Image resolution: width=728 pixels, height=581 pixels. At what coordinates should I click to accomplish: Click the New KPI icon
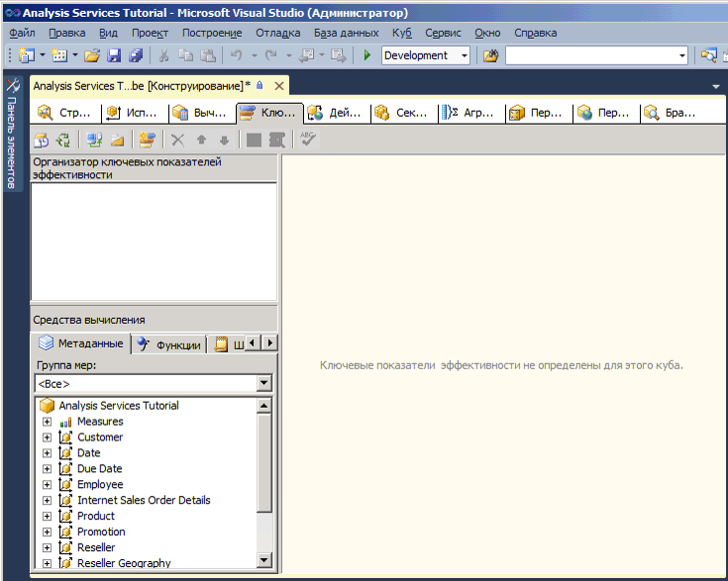tap(147, 140)
